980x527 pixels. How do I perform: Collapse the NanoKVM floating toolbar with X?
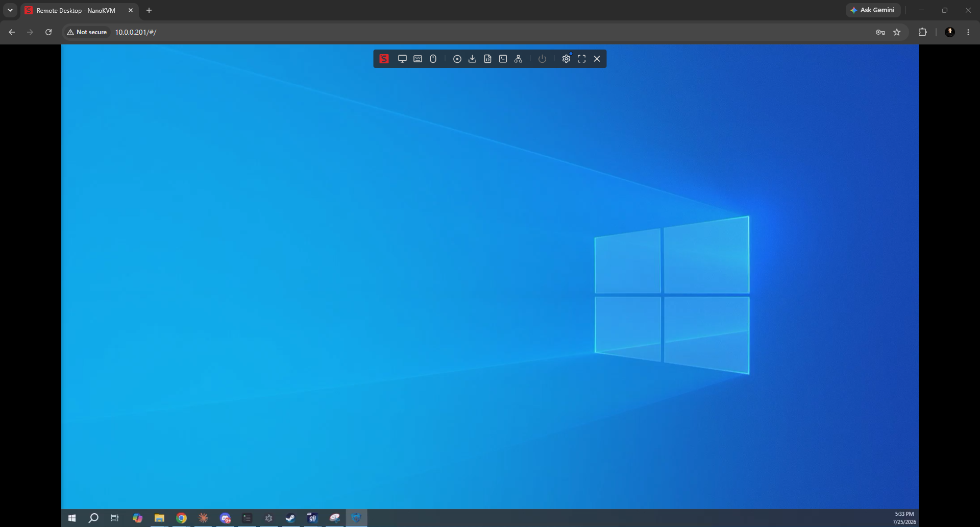[x=597, y=59]
